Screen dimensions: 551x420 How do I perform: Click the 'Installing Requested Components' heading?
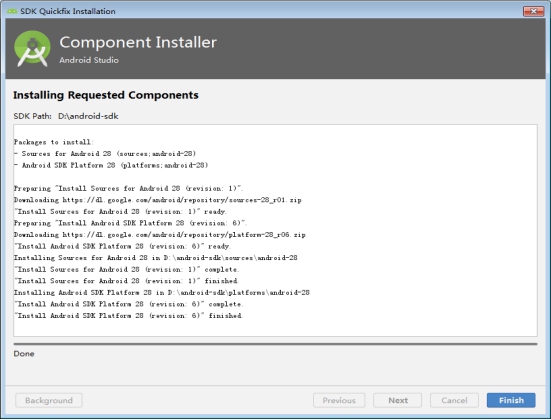106,95
